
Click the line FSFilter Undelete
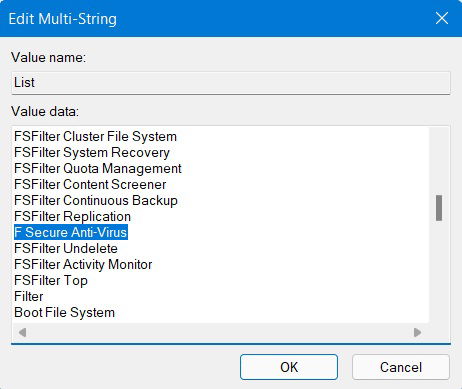66,248
